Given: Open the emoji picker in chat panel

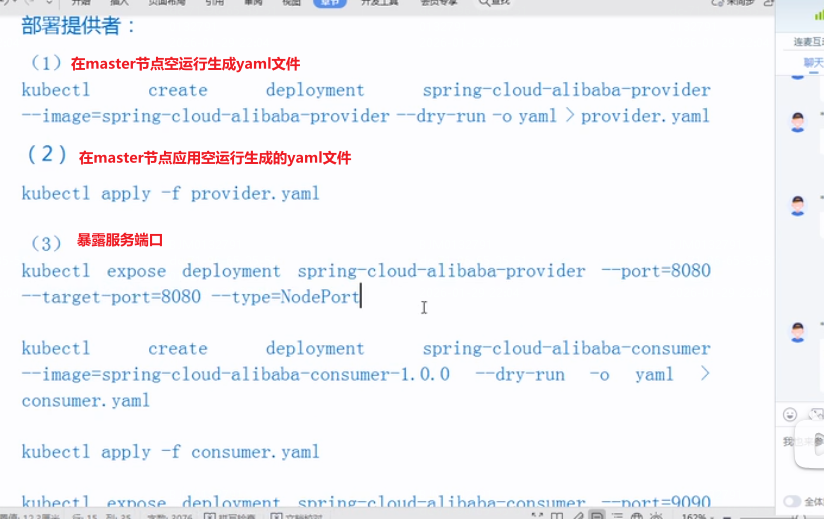Looking at the screenshot, I should (x=790, y=414).
